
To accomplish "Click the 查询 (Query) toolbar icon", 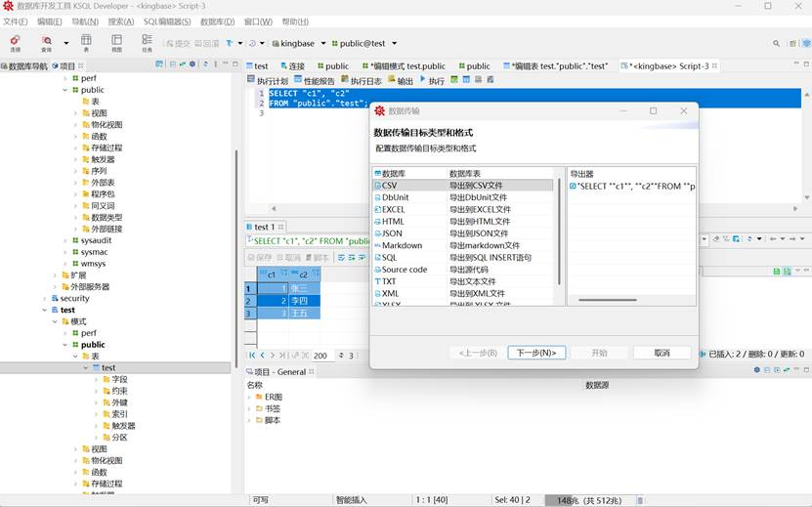I will 46,42.
